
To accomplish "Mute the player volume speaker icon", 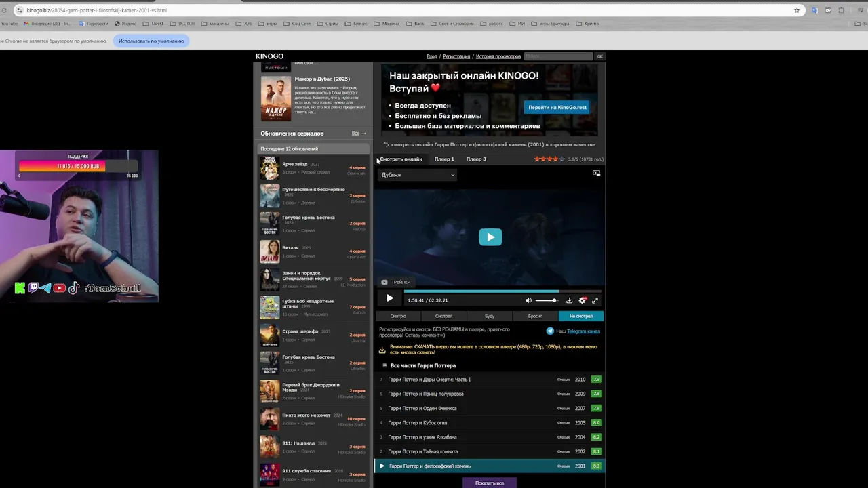I will coord(528,300).
